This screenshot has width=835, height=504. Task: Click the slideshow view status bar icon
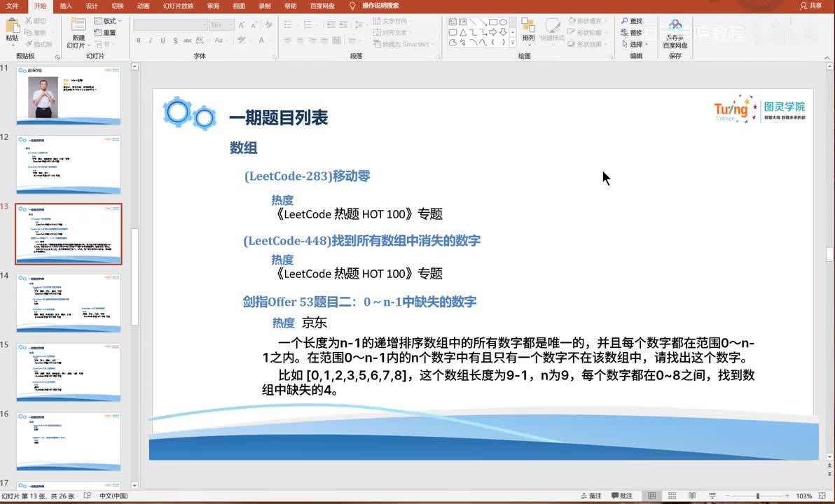click(x=712, y=496)
